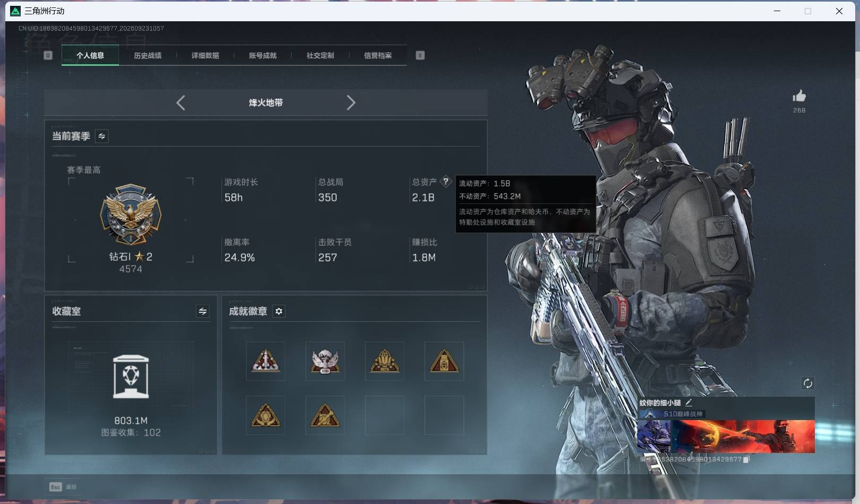Click the 三角洲行动 app logo in title bar
860x504 pixels.
(x=15, y=11)
